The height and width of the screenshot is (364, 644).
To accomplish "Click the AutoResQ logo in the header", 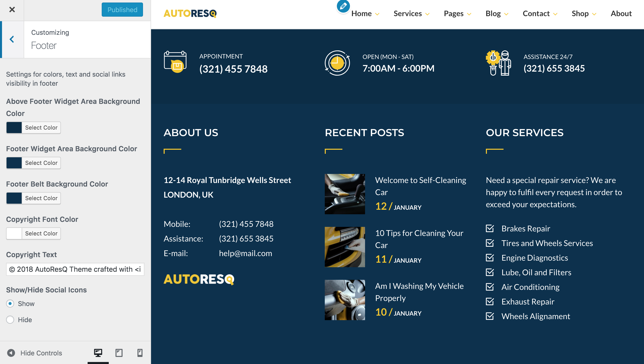I will (190, 14).
